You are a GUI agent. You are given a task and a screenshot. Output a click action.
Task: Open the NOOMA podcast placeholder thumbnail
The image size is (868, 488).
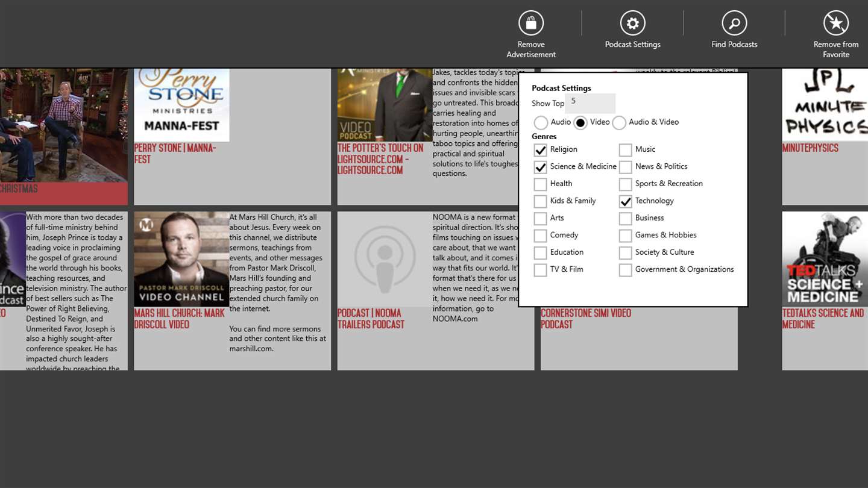pos(385,259)
